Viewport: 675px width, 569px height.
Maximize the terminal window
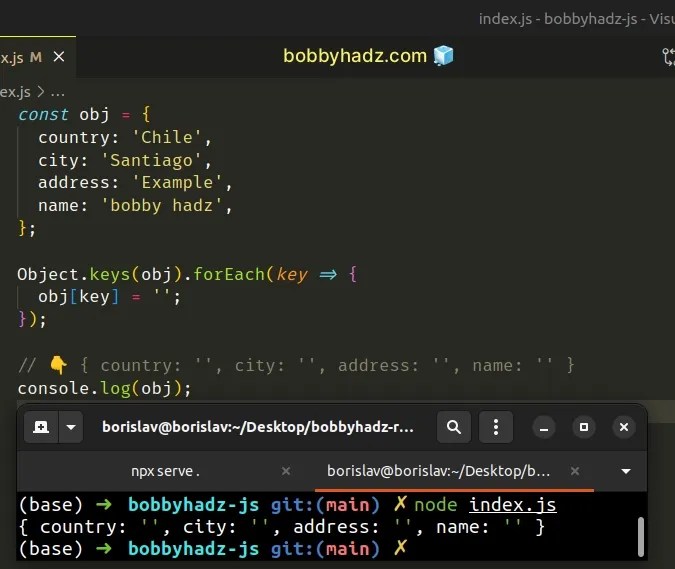(584, 427)
